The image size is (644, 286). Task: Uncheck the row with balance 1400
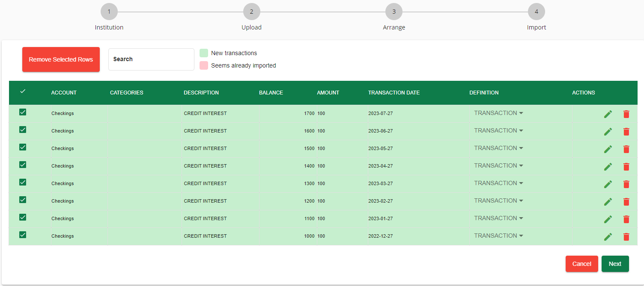tap(23, 165)
